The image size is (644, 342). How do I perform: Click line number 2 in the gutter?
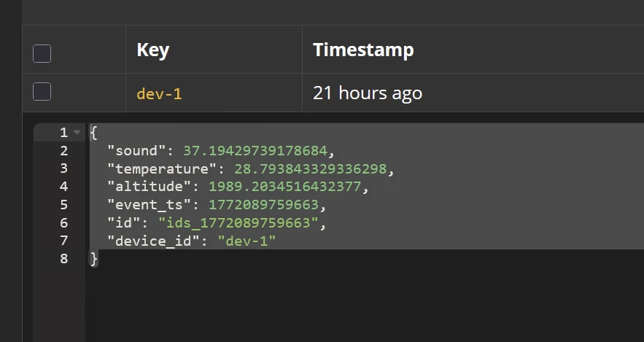tap(64, 151)
